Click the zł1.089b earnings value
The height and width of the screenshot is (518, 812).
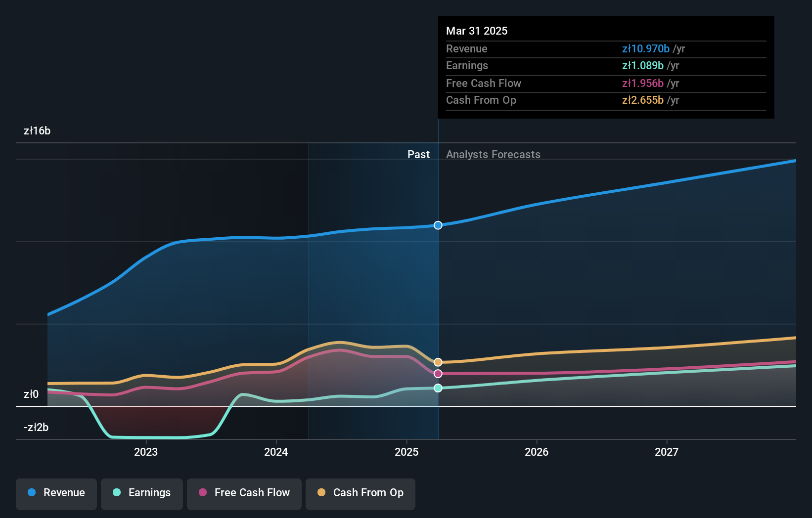(x=642, y=66)
